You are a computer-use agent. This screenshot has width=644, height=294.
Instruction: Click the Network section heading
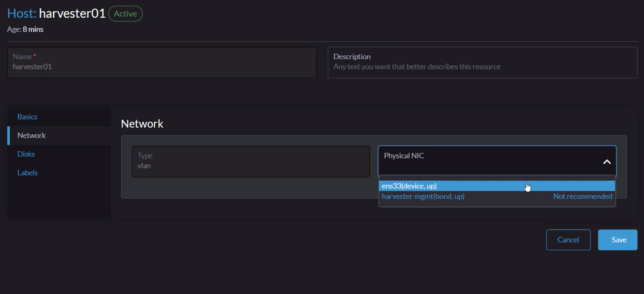(142, 124)
